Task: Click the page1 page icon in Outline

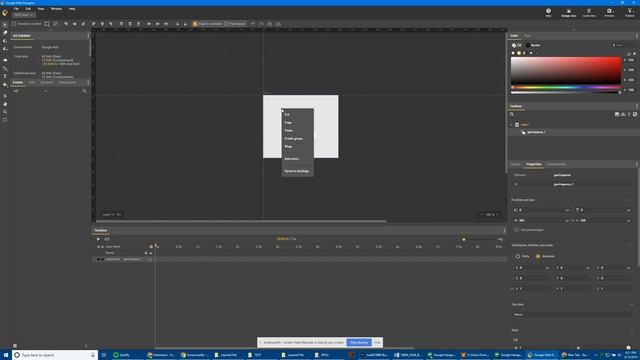Action: 517,124
